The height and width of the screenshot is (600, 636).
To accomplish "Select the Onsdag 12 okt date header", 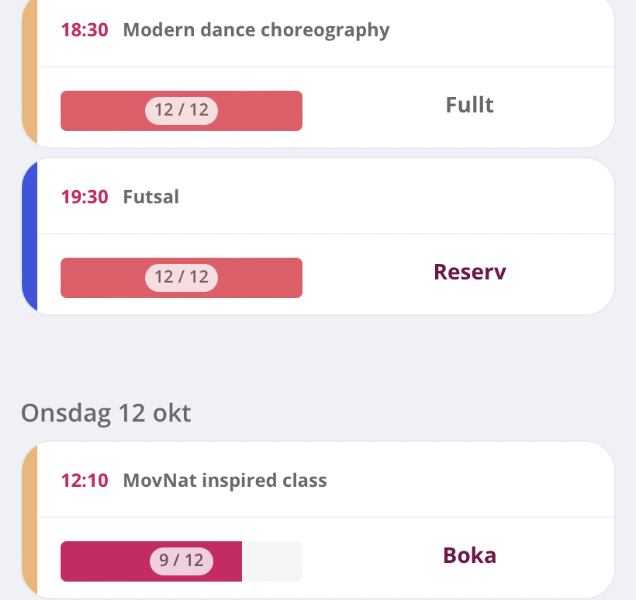I will coord(106,413).
